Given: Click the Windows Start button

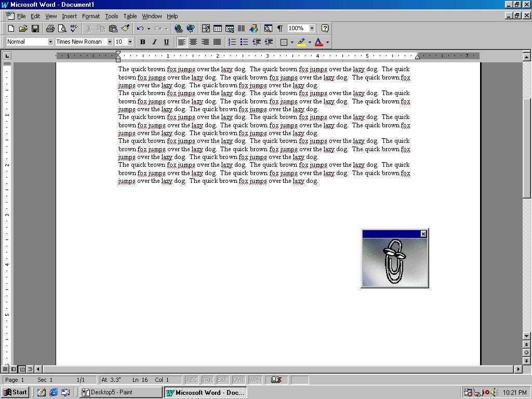Looking at the screenshot, I should (15, 392).
